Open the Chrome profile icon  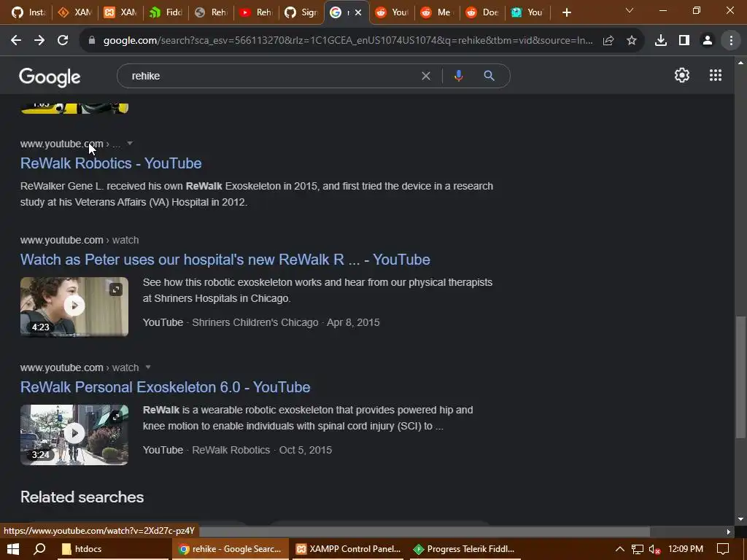tap(708, 41)
